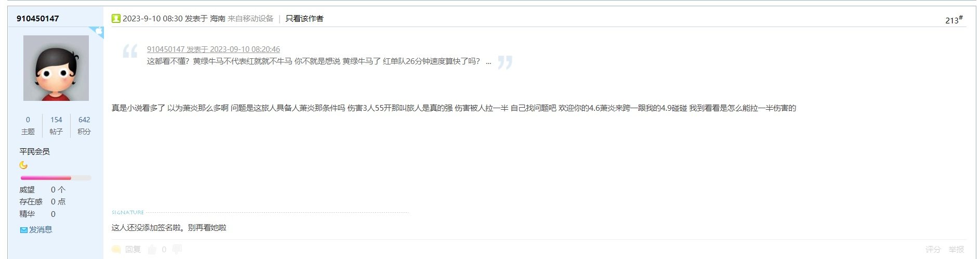Click the blue corner badge above avatar
This screenshot has width=980, height=259.
(x=96, y=32)
